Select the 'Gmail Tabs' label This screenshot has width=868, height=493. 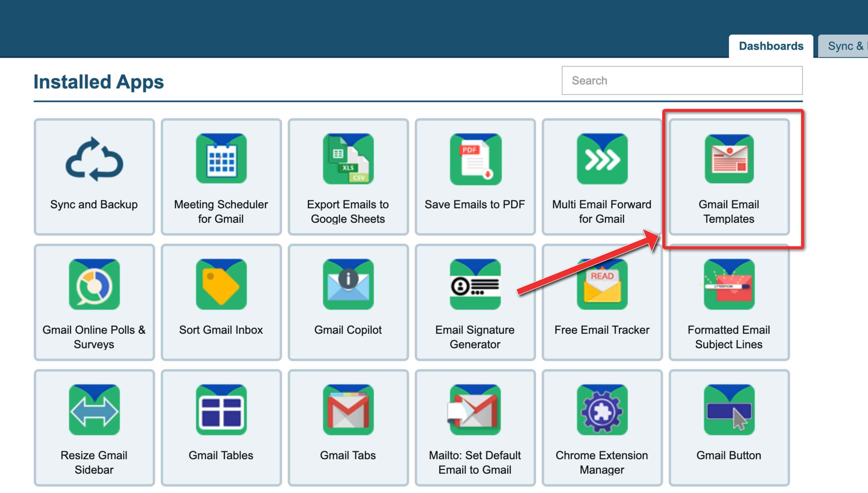click(x=348, y=455)
